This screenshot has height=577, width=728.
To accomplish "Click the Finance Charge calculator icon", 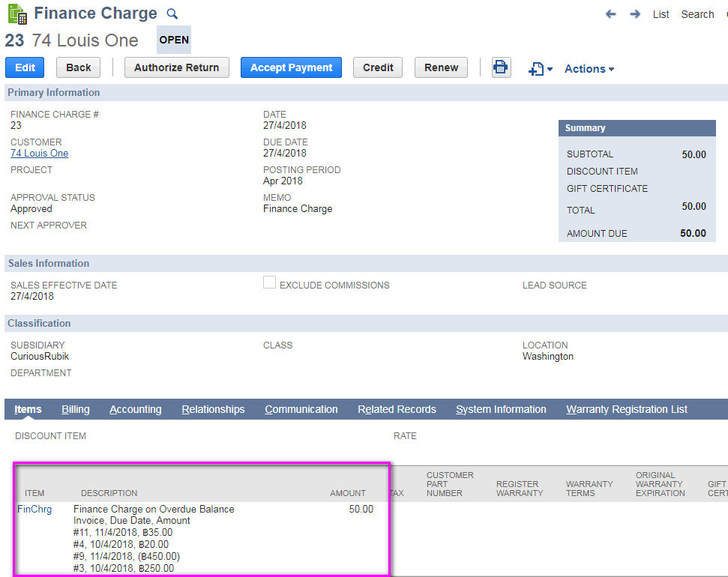I will (x=16, y=13).
